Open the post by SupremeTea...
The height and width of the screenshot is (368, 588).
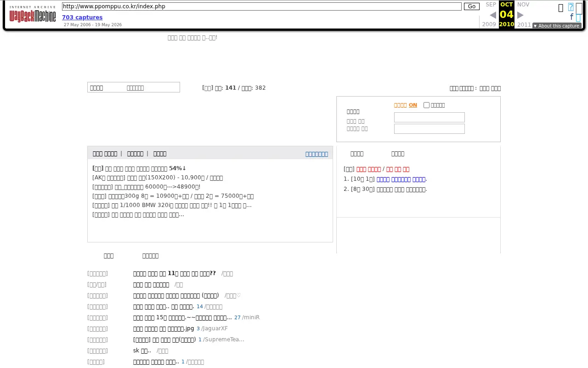[164, 339]
